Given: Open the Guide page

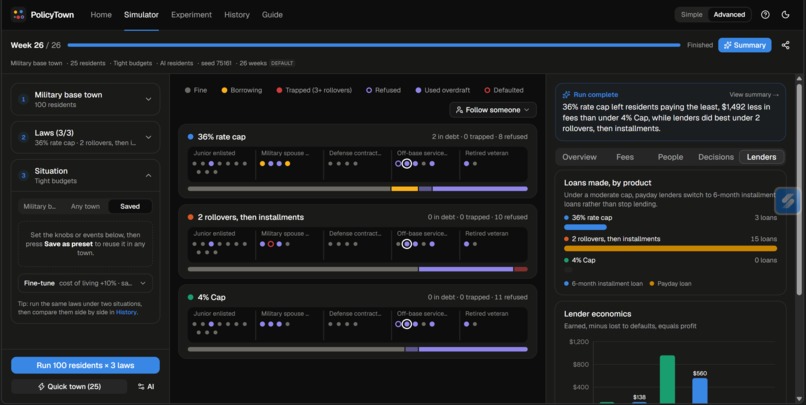Looking at the screenshot, I should [x=272, y=15].
